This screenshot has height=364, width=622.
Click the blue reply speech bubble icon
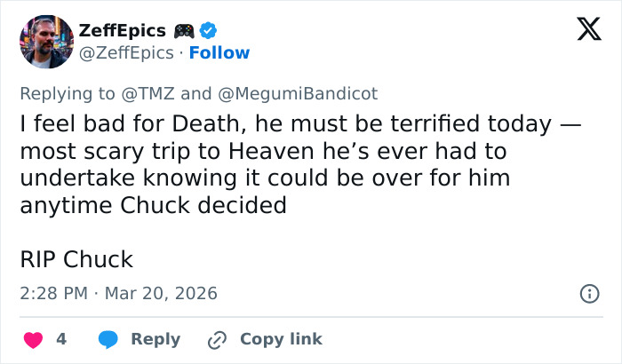click(x=108, y=339)
